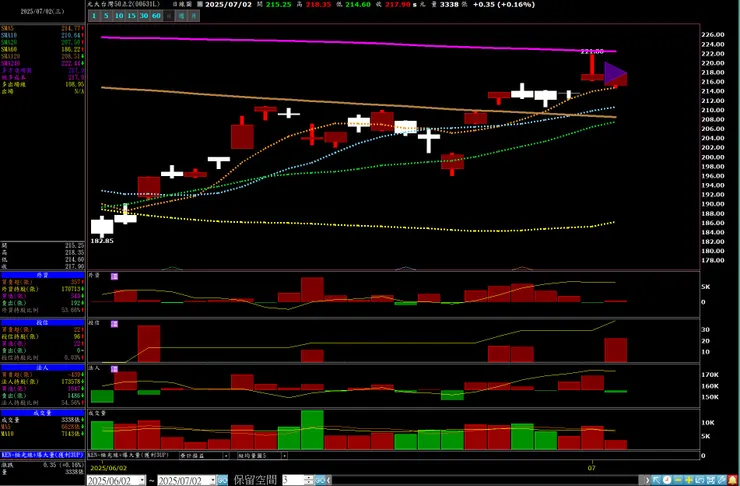740x486 pixels.
Task: Select the 法人 blue panel header
Action: click(x=42, y=367)
